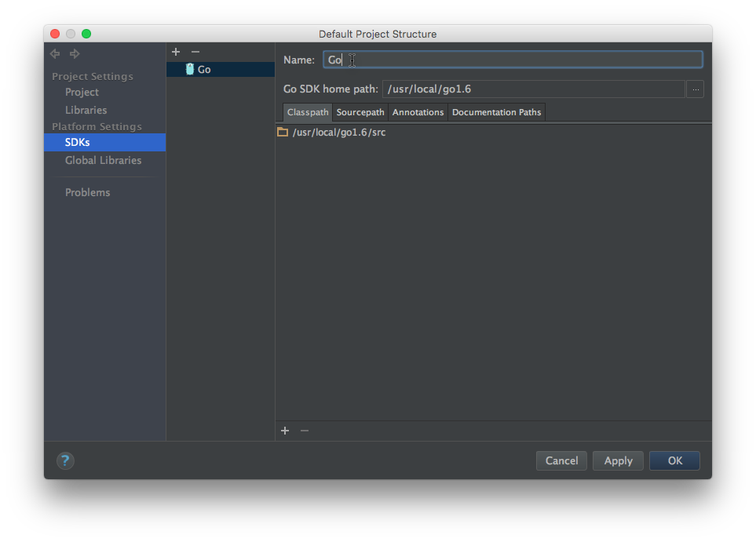This screenshot has height=542, width=756.
Task: Select SDKs in Platform Settings
Action: point(104,143)
